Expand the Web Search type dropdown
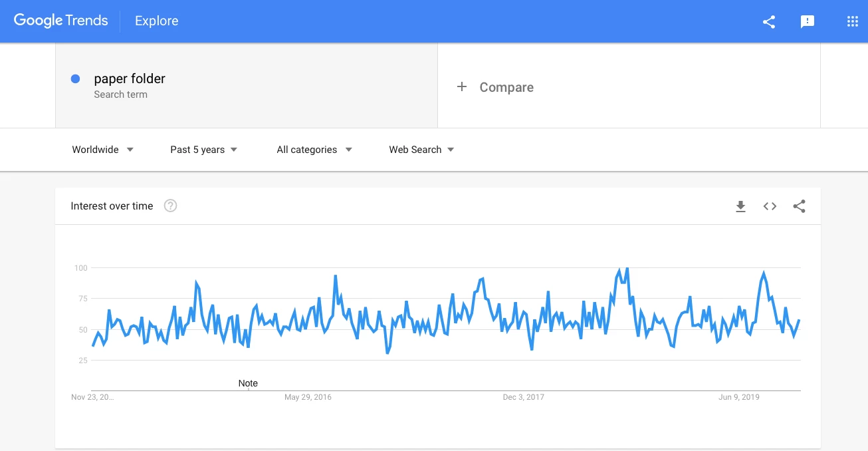 point(422,150)
